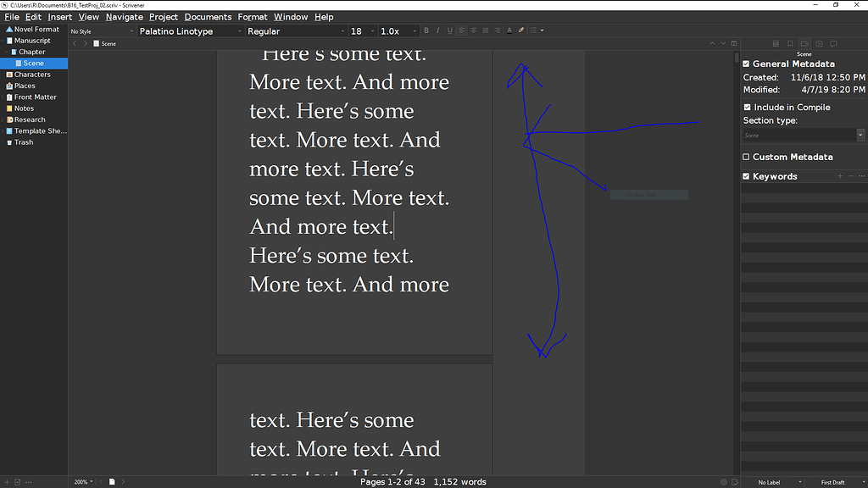Open the Snapshots panel in the inspector
Viewport: 868px width, 488px height.
(x=819, y=43)
